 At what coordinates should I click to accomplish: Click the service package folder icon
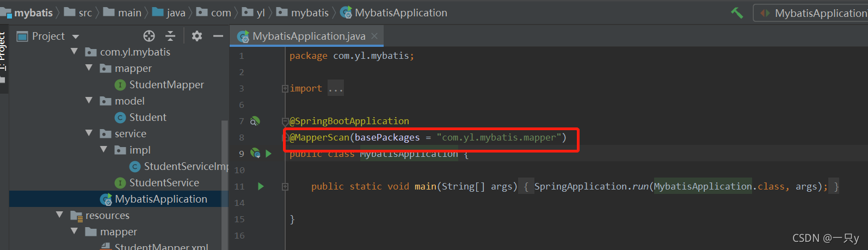pyautogui.click(x=106, y=134)
